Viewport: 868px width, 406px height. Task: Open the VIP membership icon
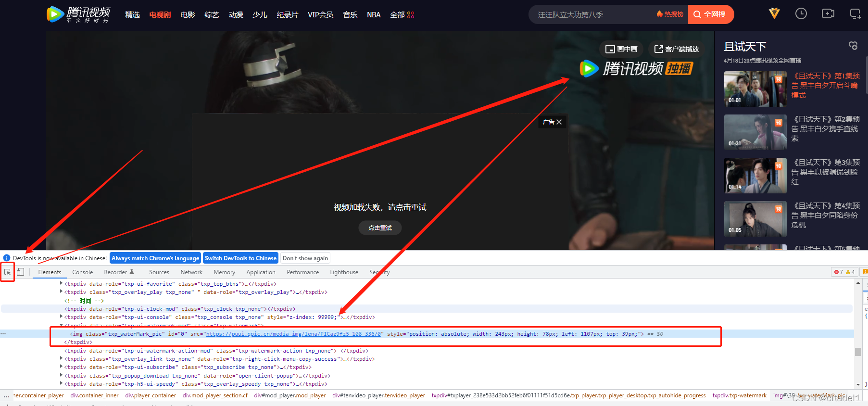click(774, 14)
